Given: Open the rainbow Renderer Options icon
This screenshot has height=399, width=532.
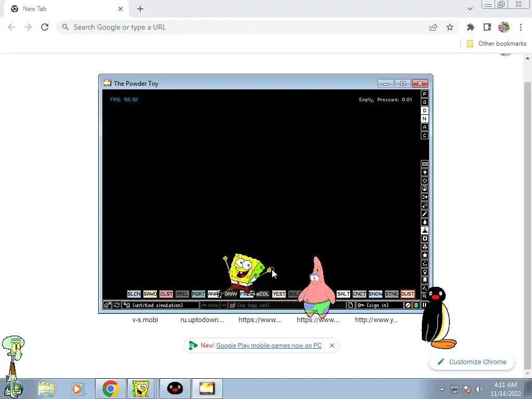Looking at the screenshot, I should [416, 305].
